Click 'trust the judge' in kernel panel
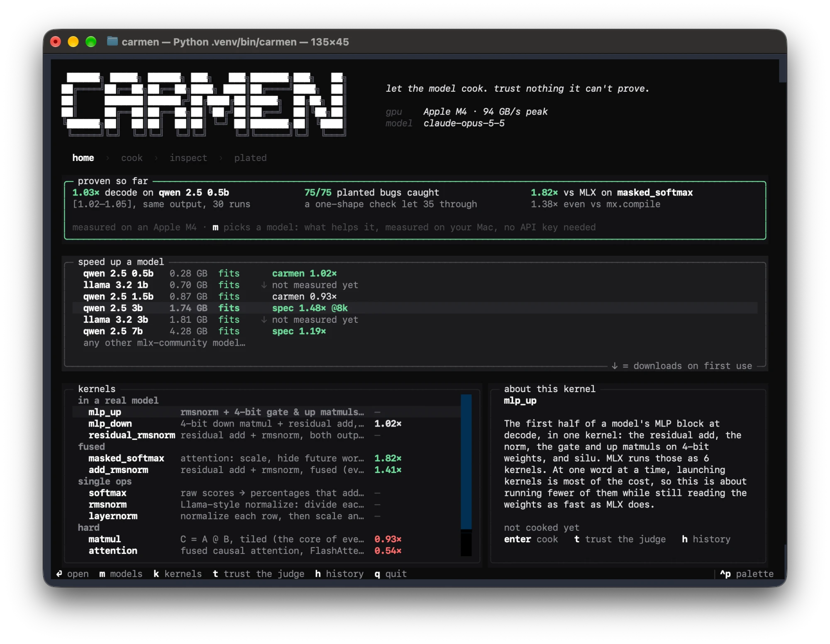 (x=620, y=539)
